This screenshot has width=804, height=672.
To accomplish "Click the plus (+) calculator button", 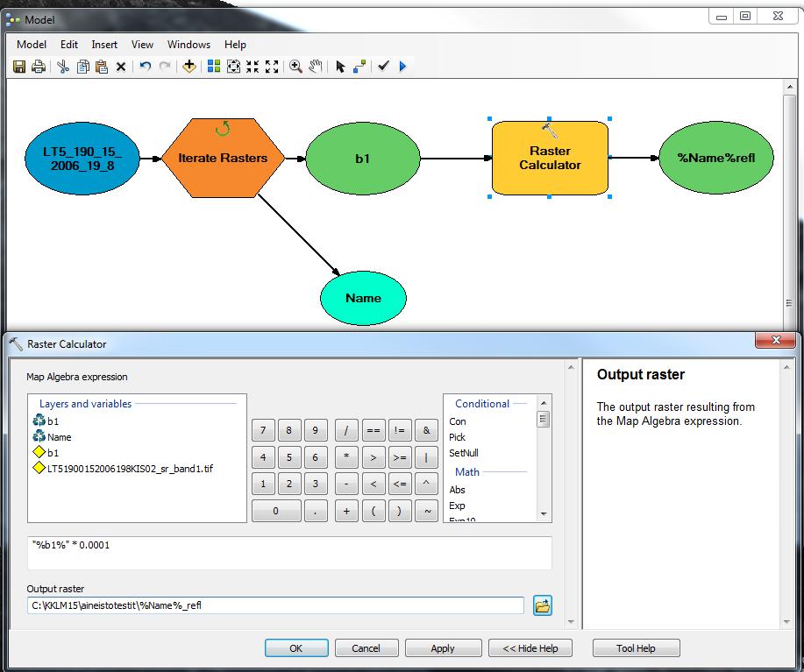I will [x=346, y=511].
